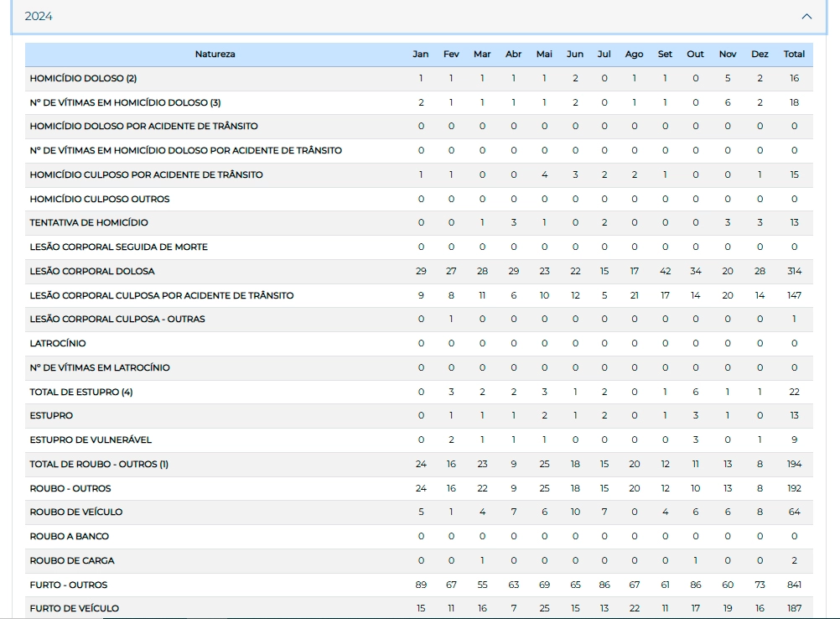The image size is (840, 619).
Task: Select the Total column header
Action: (x=793, y=55)
